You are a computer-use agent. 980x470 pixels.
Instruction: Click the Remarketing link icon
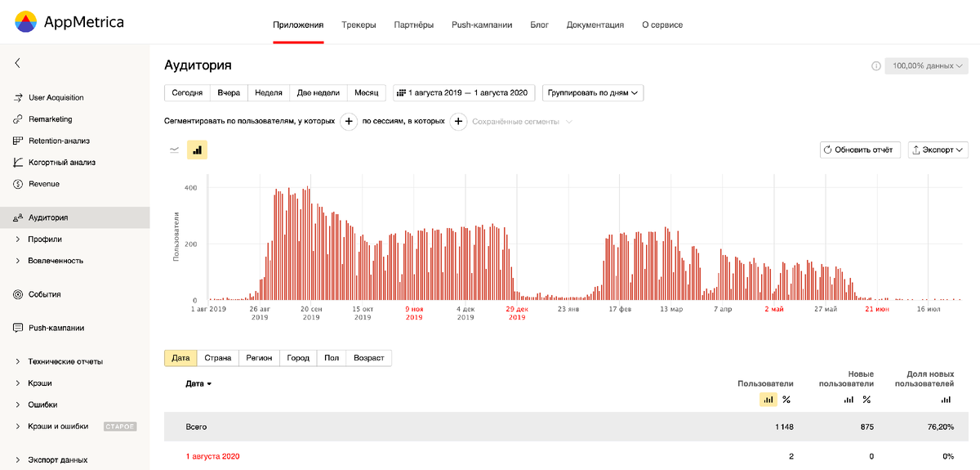tap(18, 119)
